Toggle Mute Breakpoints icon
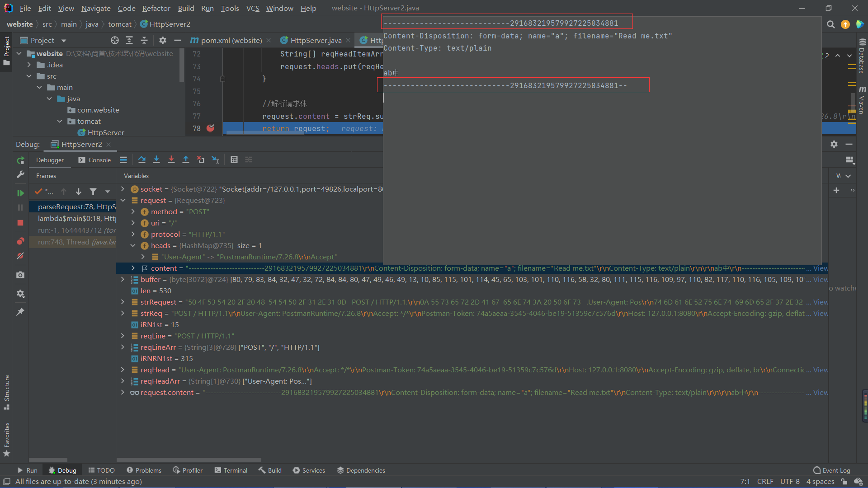Screen dimensions: 868x488 point(20,256)
